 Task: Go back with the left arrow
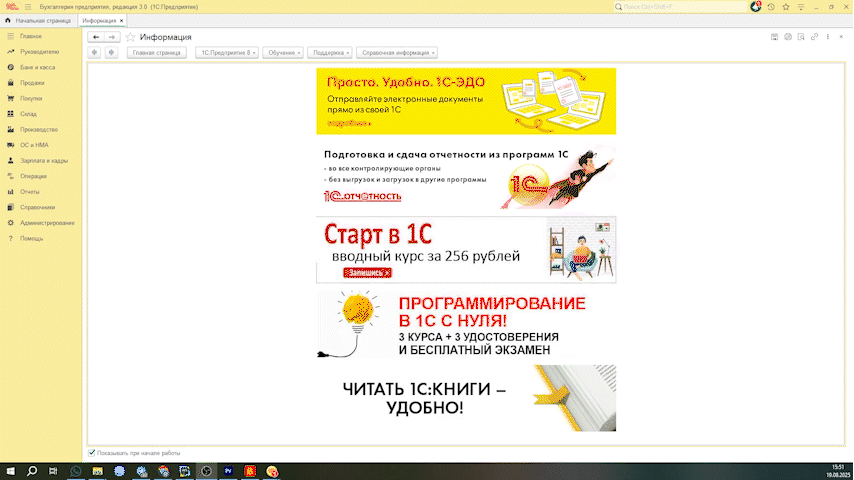pyautogui.click(x=96, y=37)
